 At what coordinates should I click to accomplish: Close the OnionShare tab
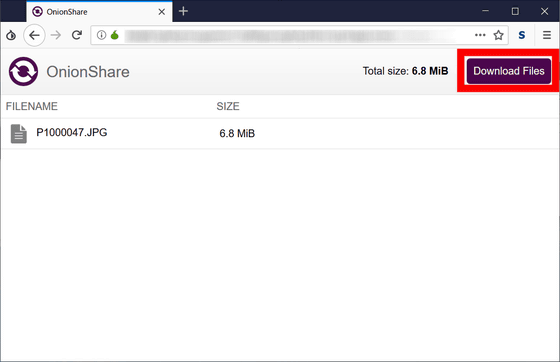click(x=161, y=12)
